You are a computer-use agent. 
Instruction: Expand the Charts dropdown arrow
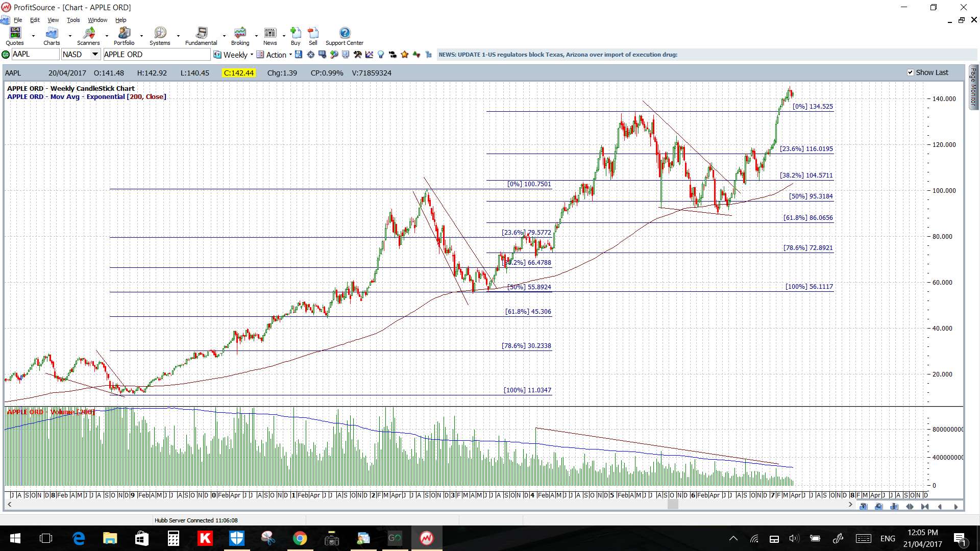pos(70,36)
